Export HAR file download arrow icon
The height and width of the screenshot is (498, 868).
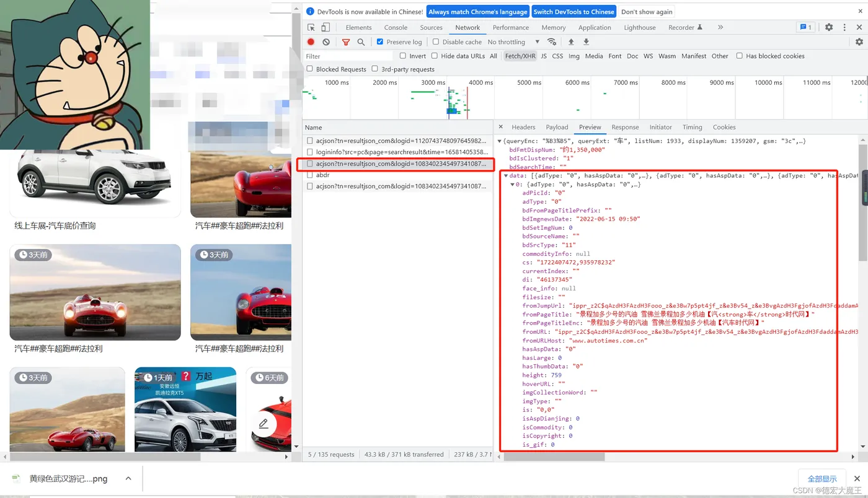[586, 42]
